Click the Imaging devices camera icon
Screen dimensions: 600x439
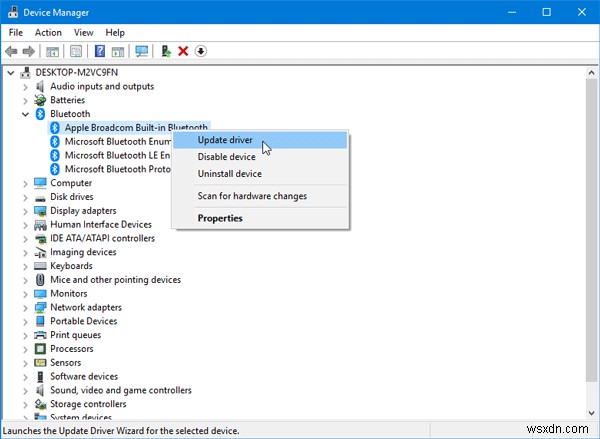(x=40, y=252)
